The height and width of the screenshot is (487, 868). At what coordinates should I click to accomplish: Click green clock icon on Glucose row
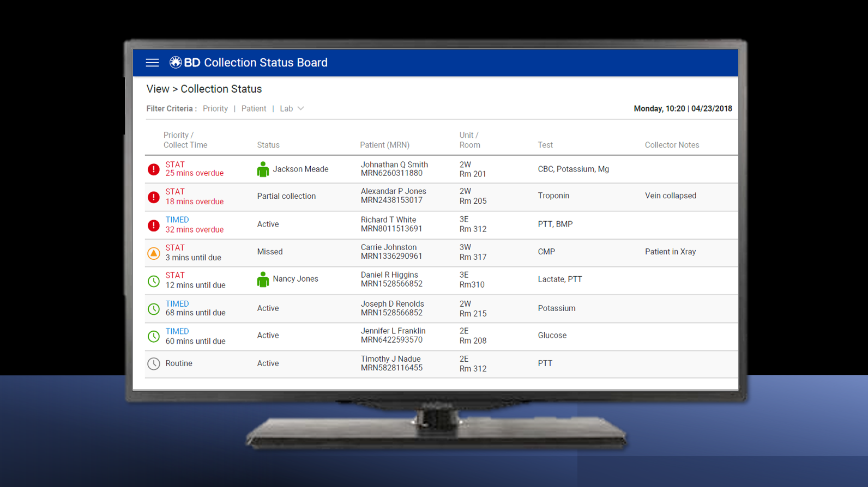click(154, 337)
